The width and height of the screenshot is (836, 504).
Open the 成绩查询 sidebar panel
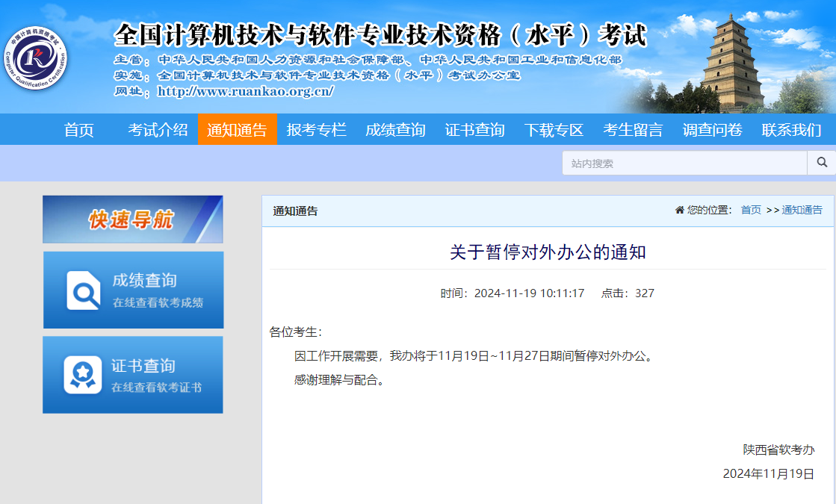pos(132,290)
